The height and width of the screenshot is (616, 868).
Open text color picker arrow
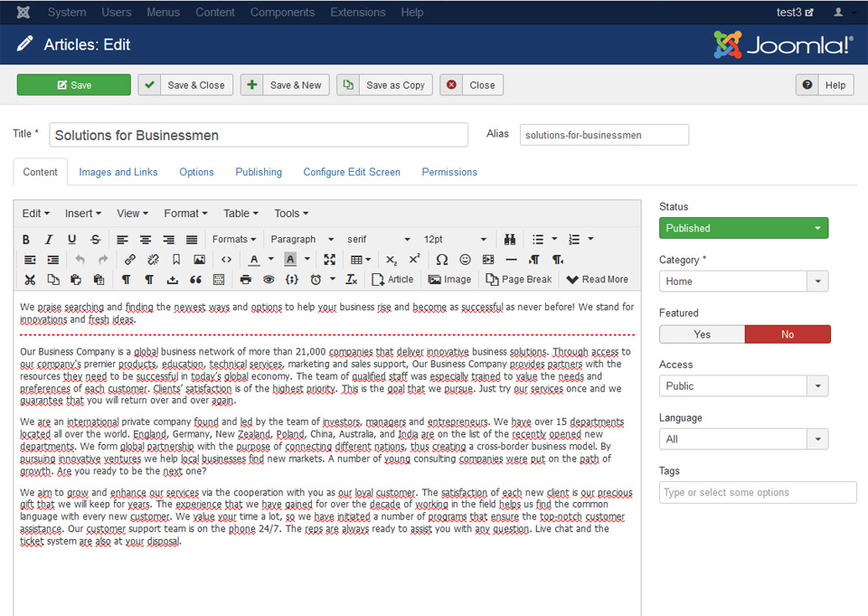click(270, 260)
